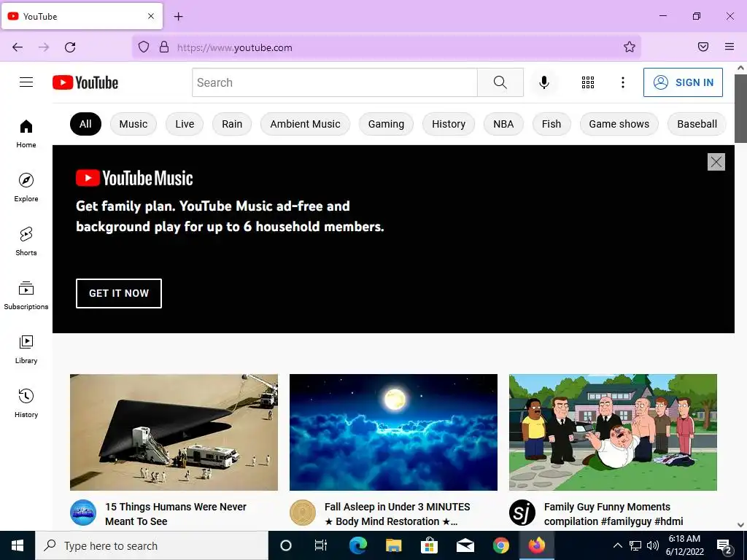Screen dimensions: 747x560
Task: Open Mail app from taskbar
Action: click(465, 545)
